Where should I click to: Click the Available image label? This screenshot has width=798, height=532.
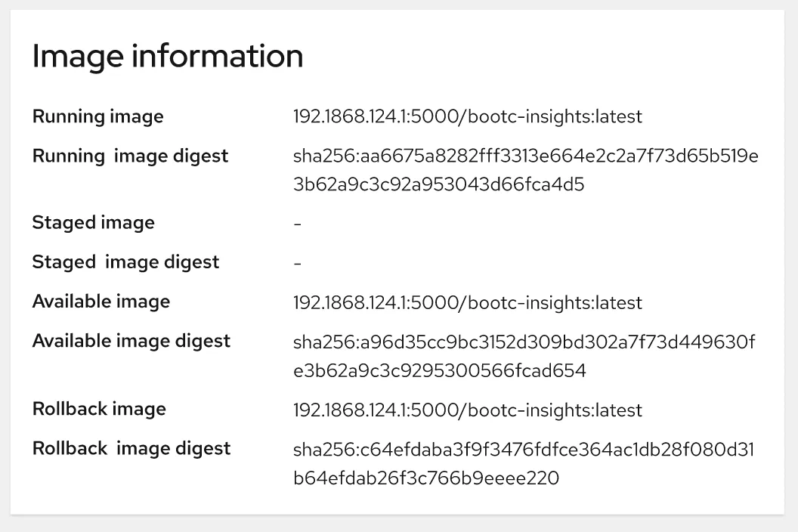click(101, 302)
